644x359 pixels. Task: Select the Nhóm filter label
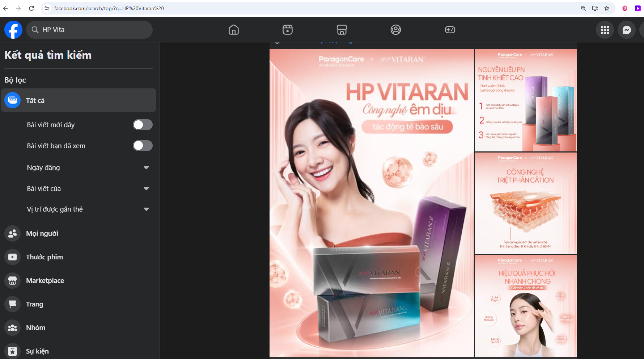[x=35, y=328]
